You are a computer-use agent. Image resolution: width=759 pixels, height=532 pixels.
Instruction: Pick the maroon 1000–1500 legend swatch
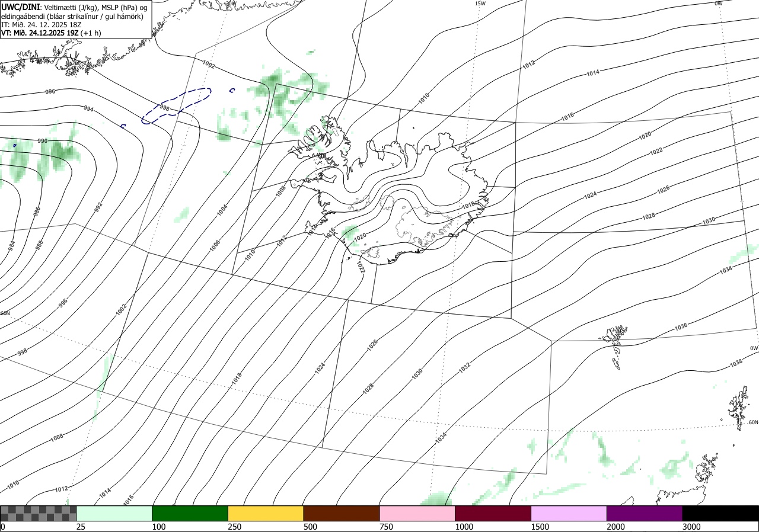493,513
